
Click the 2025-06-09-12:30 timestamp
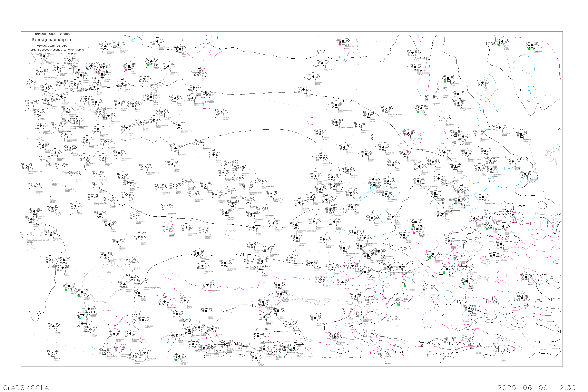coord(536,387)
